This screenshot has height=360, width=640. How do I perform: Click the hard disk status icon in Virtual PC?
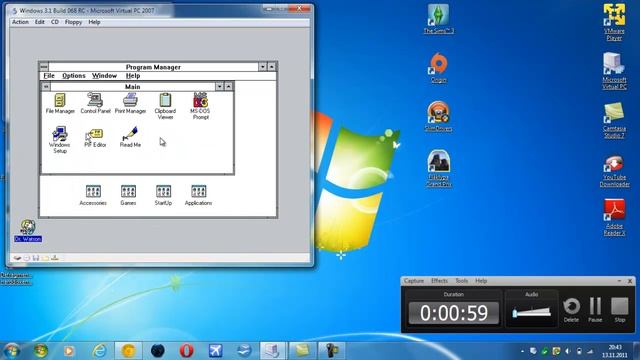(x=17, y=258)
